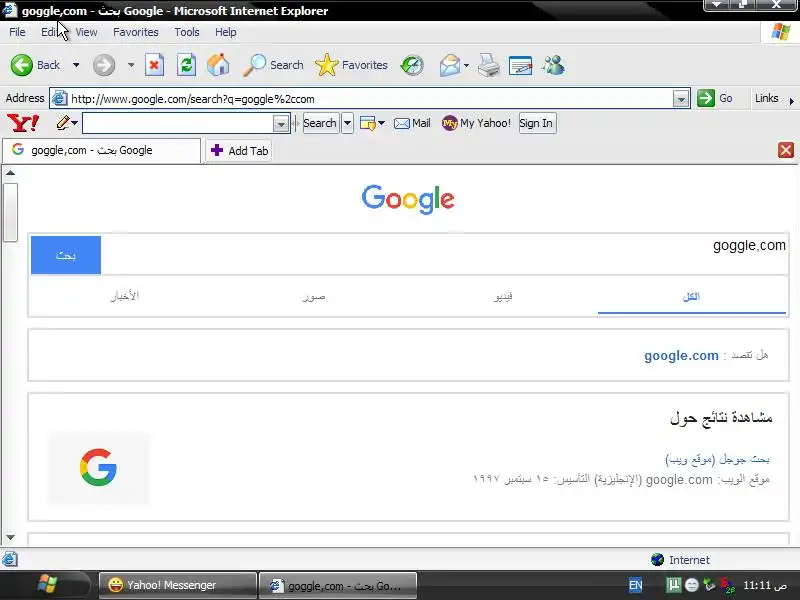Viewport: 800px width, 600px height.
Task: Refresh the page with the Refresh icon
Action: (186, 65)
